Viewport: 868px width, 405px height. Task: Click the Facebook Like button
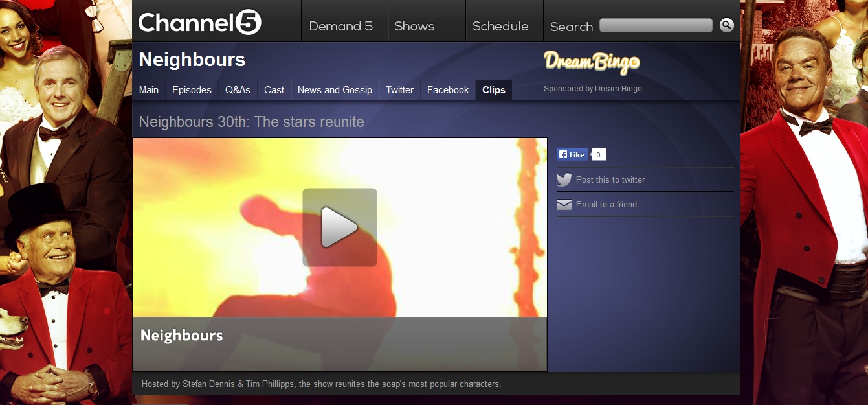click(572, 155)
